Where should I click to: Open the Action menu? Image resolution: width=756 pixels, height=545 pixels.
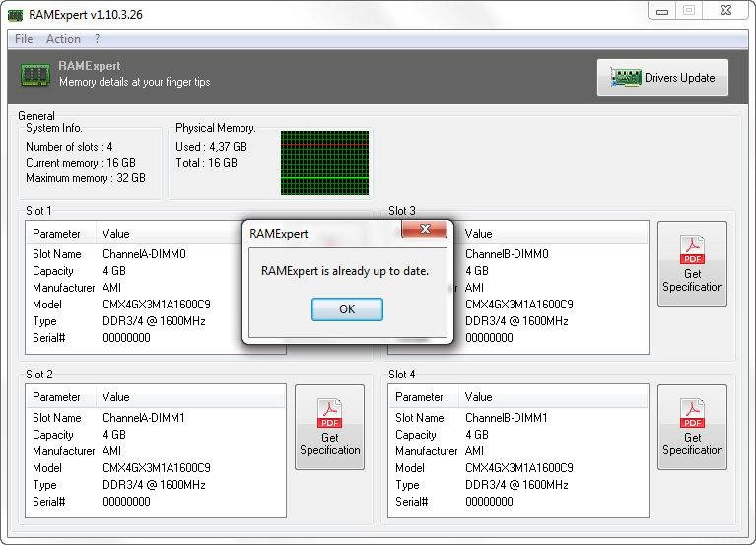(x=63, y=39)
